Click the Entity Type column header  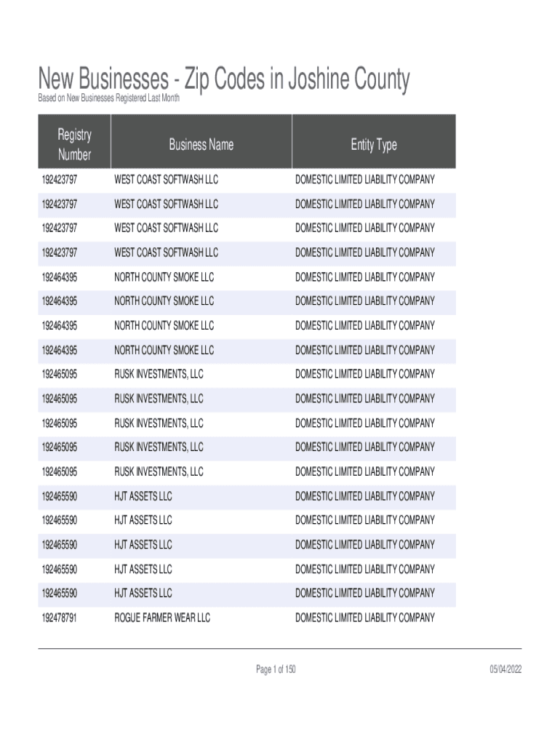tap(373, 145)
